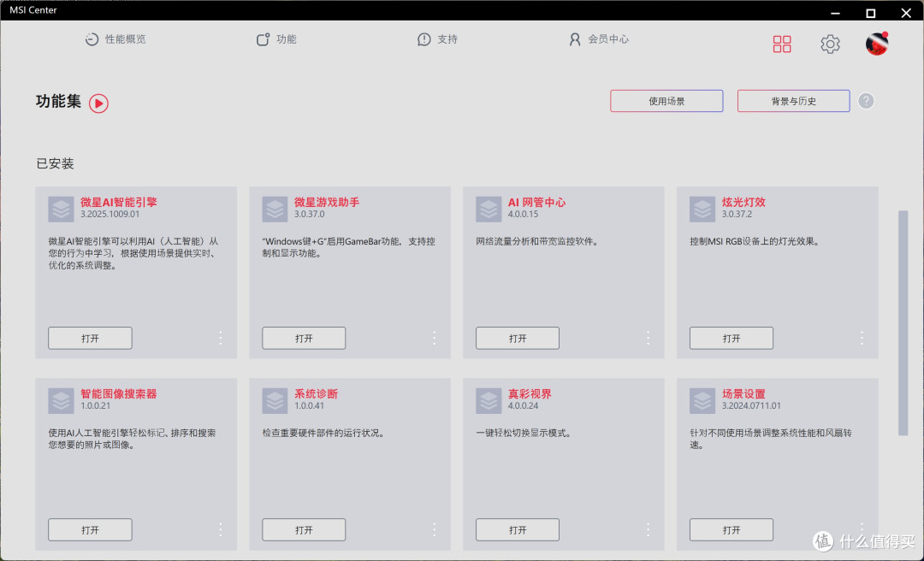Switch to the 功能 tab
924x561 pixels.
(276, 39)
